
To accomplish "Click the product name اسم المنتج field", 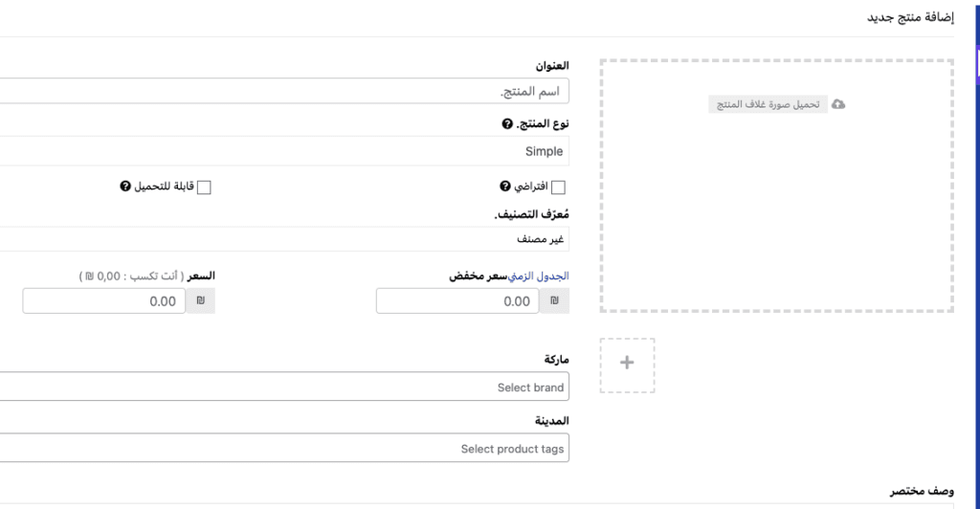I will click(284, 91).
